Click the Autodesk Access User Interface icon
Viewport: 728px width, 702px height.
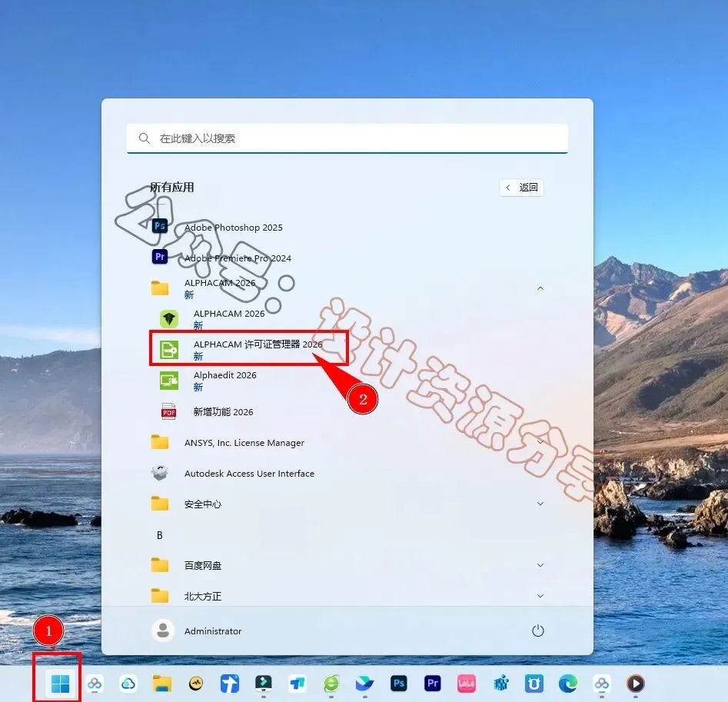(160, 473)
